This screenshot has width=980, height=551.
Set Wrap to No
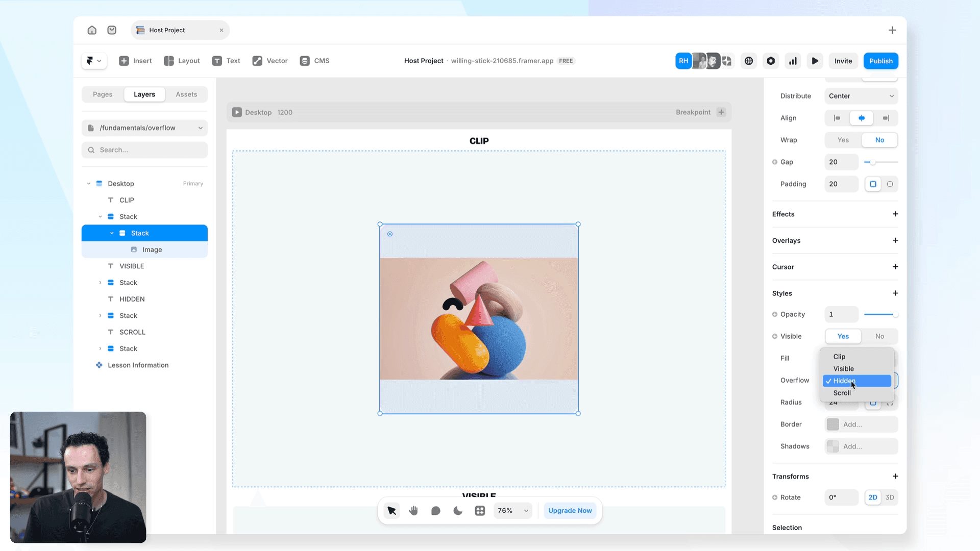880,140
